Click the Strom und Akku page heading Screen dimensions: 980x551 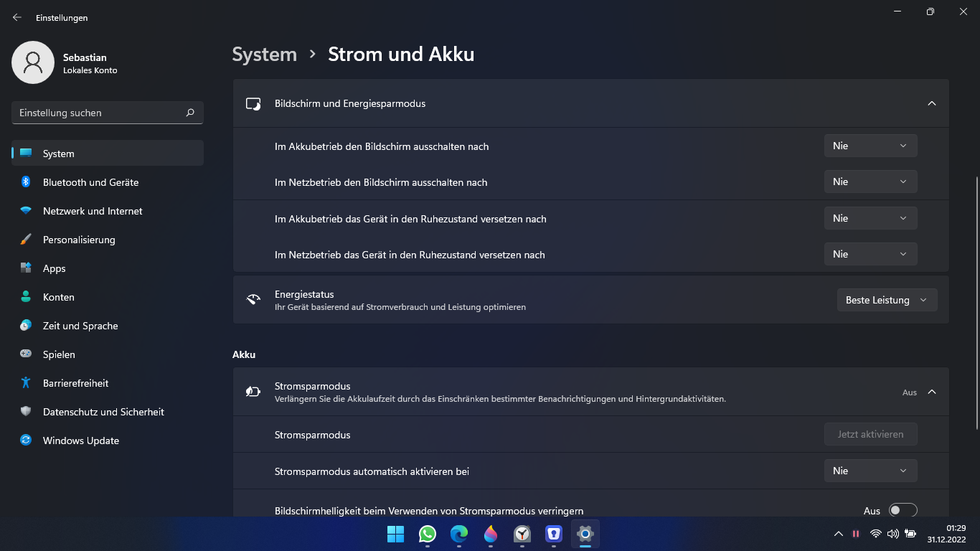tap(401, 55)
